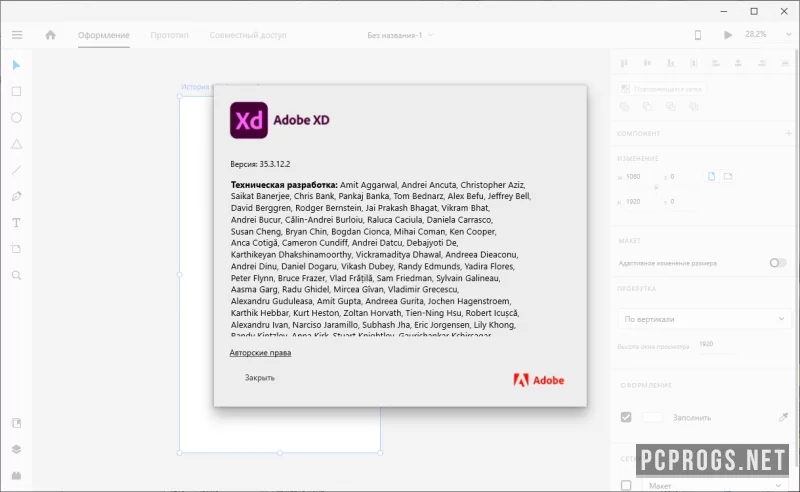Screen dimensions: 800x492
Task: Open the Libraries panel icon
Action: (x=16, y=423)
